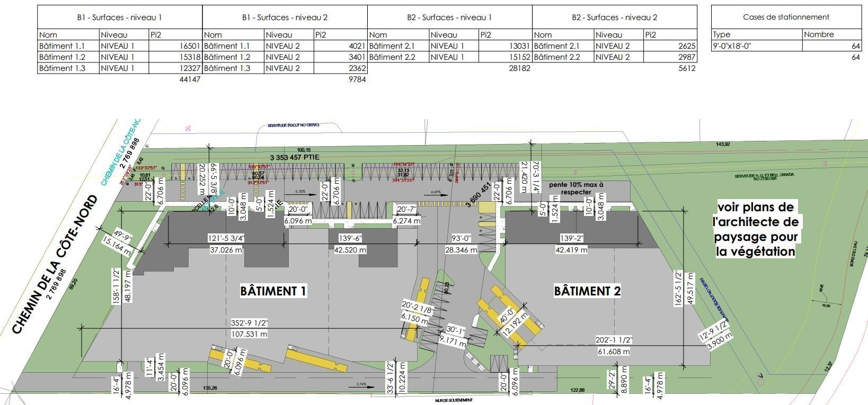Click the 'B2 - Surfaces - niveau 1' header
This screenshot has height=405, width=868.
pos(449,17)
